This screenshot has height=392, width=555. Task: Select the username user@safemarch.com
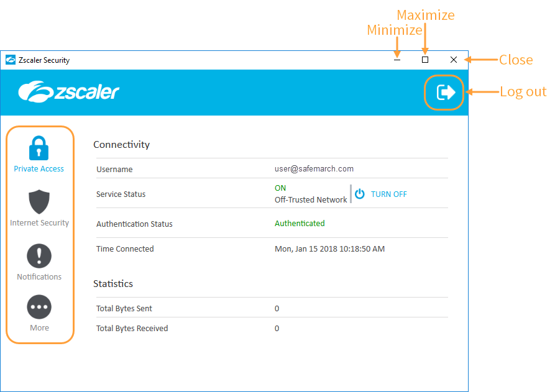[314, 168]
